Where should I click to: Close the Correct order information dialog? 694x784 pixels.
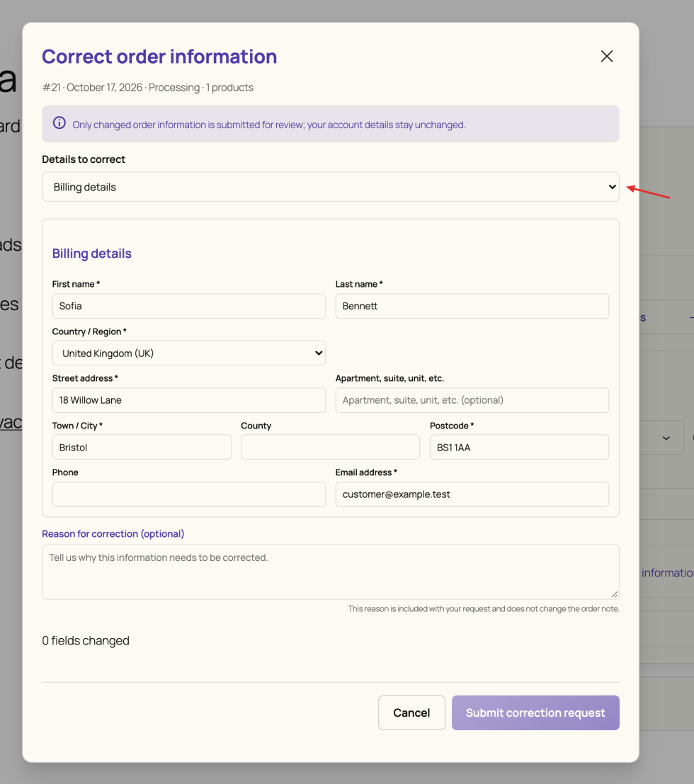click(606, 57)
